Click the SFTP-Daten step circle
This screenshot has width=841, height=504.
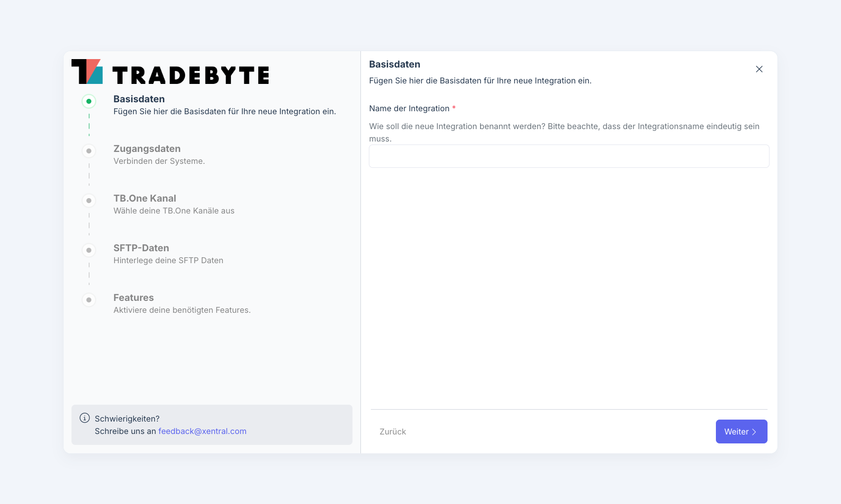click(89, 250)
